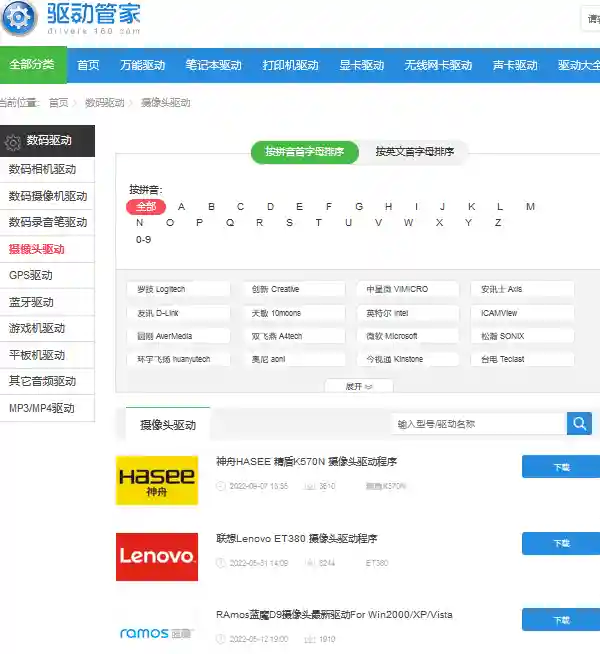Switch to 按拼音首字母排序 sorting
This screenshot has height=654, width=600.
coord(304,152)
